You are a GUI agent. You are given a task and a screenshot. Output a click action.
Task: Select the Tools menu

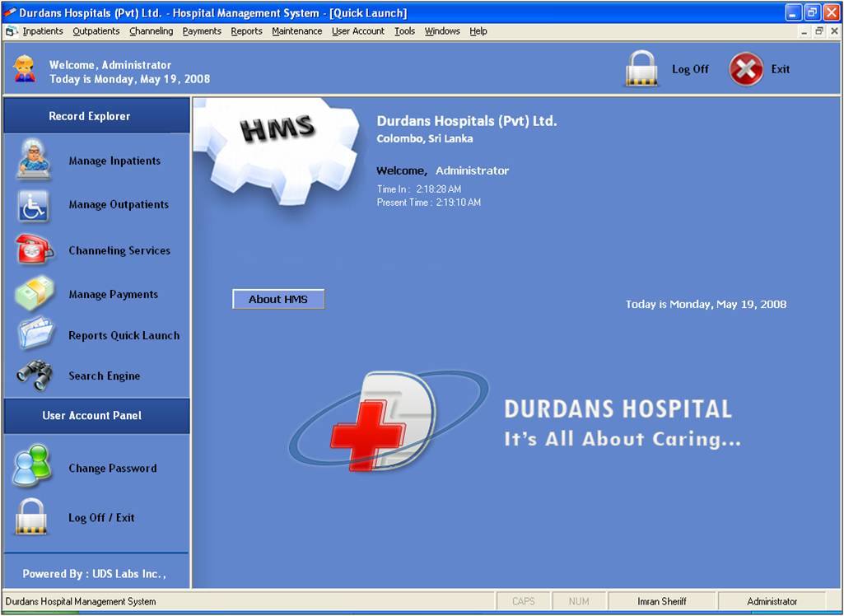(x=404, y=31)
